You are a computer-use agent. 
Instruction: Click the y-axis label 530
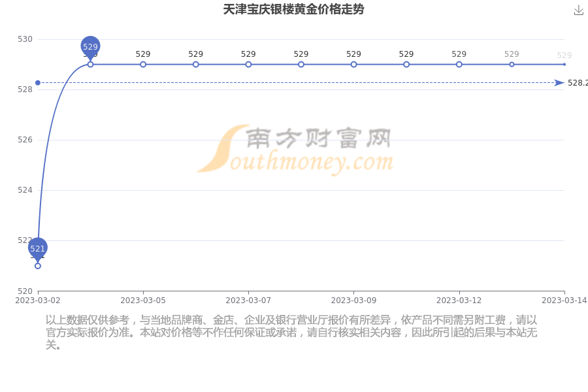[25, 39]
